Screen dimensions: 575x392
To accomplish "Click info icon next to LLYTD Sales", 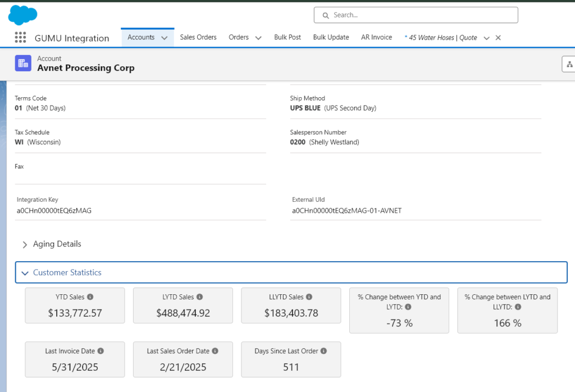I will pyautogui.click(x=309, y=297).
